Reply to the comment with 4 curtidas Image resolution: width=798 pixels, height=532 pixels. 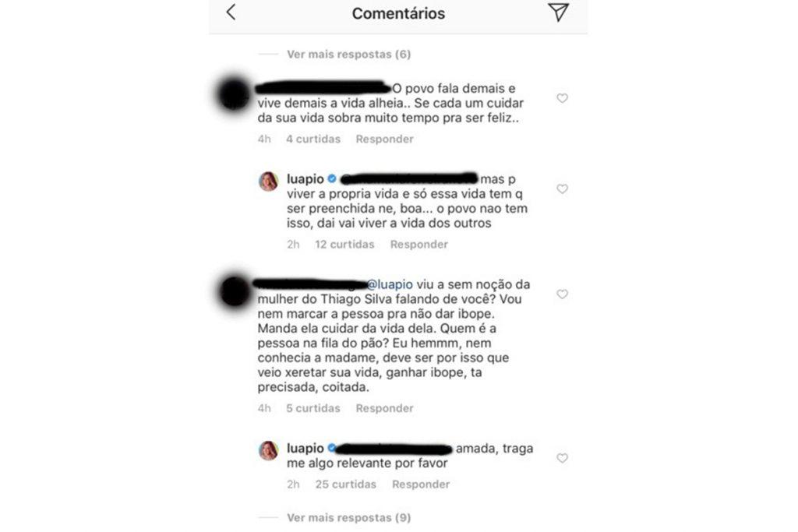(384, 139)
